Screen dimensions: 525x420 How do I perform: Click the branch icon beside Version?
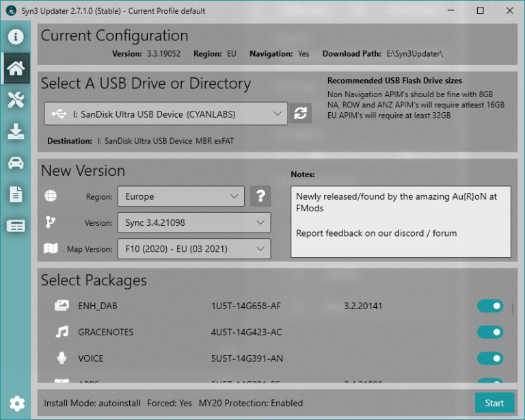point(50,222)
